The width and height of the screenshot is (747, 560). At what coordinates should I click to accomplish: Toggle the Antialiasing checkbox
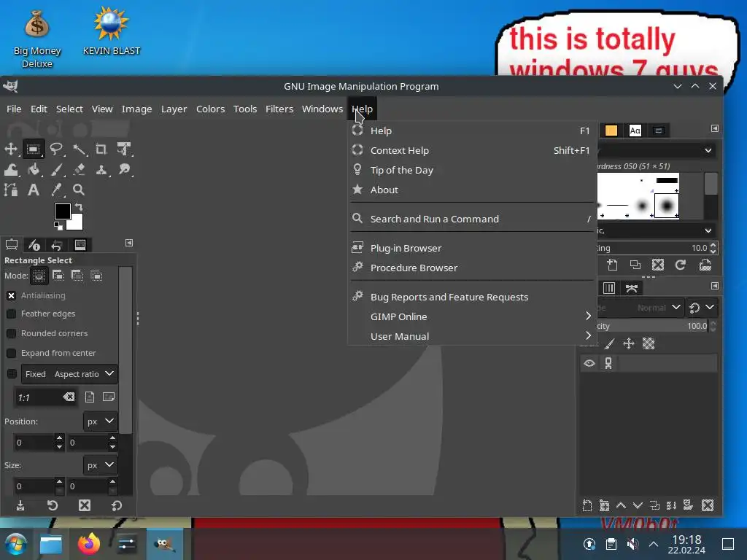pos(12,296)
